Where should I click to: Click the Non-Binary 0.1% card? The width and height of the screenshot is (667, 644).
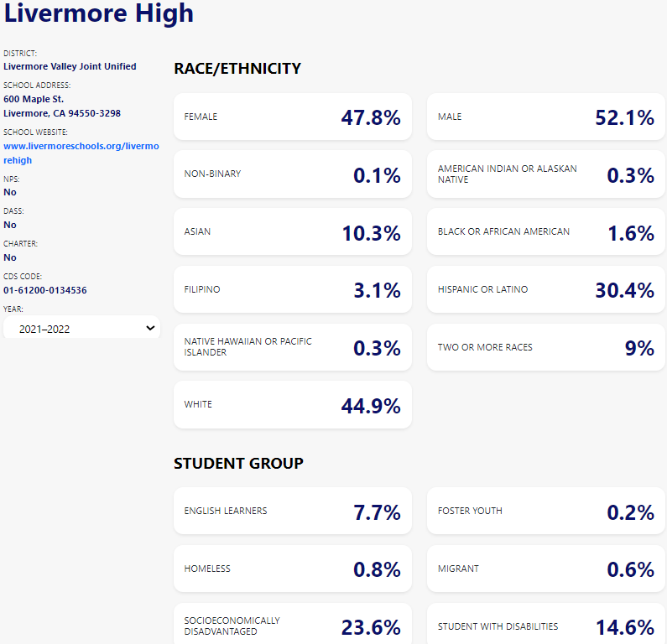click(x=292, y=174)
